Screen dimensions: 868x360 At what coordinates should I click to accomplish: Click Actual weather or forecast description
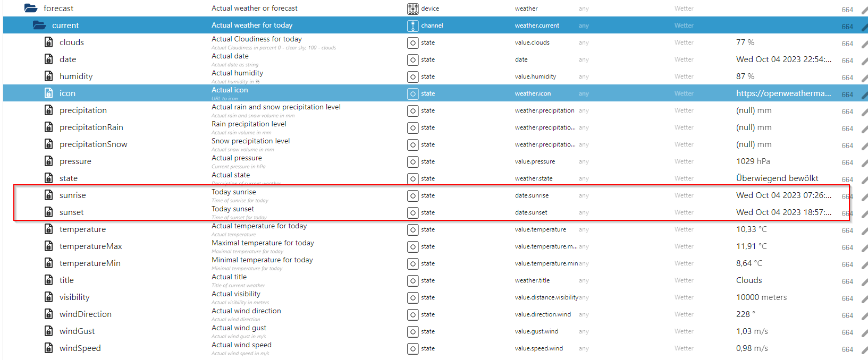(x=255, y=8)
